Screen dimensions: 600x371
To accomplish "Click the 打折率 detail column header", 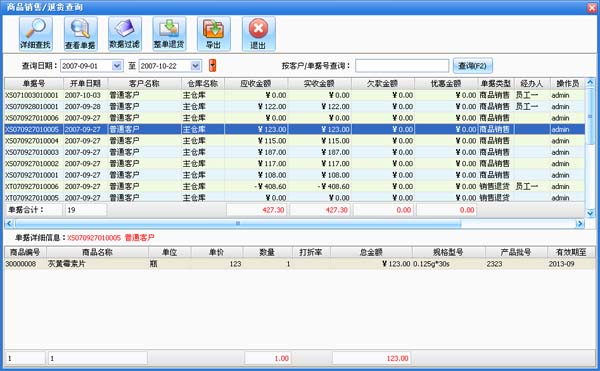I will pyautogui.click(x=311, y=252).
